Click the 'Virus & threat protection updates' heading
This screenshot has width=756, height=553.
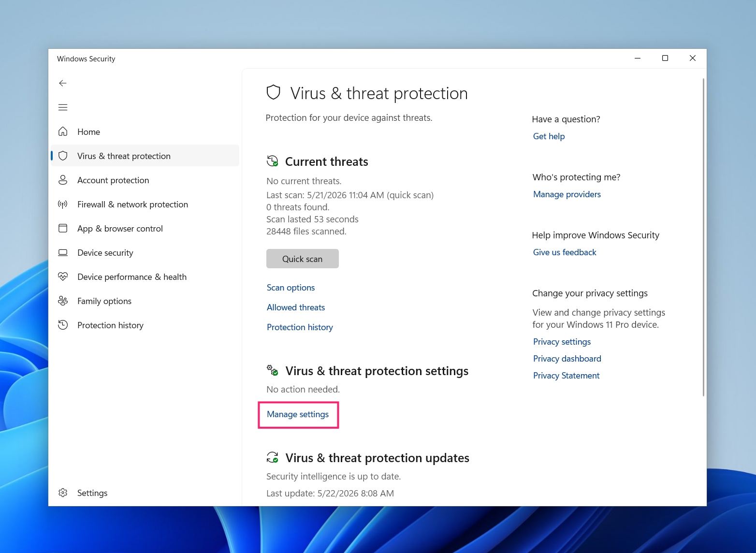click(377, 458)
